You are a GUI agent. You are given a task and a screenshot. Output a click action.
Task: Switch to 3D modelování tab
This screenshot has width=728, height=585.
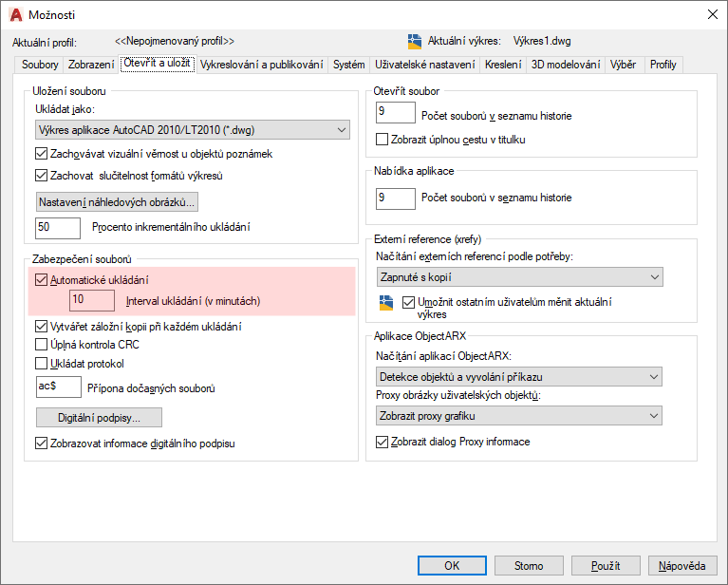(x=566, y=65)
